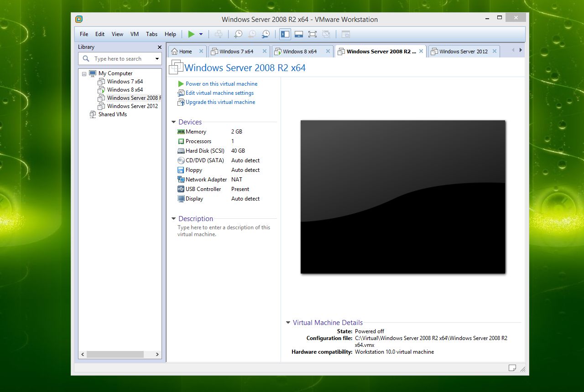Click Upgrade this virtual machine link
Screen dimensions: 584x392
point(220,102)
